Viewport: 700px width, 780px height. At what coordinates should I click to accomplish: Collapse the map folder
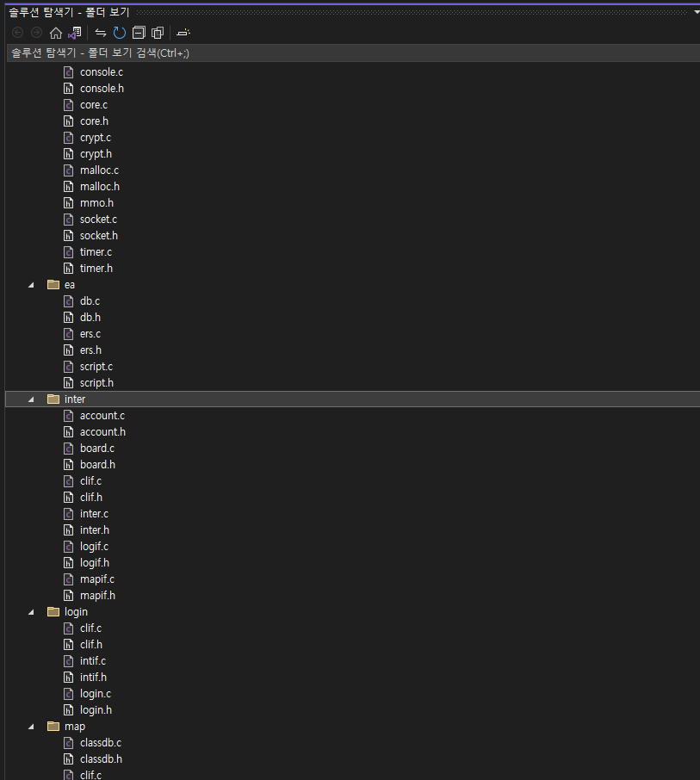click(x=31, y=727)
